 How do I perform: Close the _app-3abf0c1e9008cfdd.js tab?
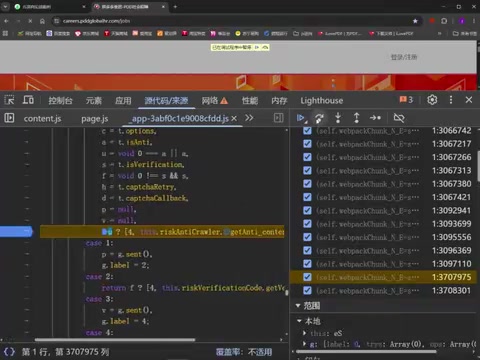click(x=234, y=118)
